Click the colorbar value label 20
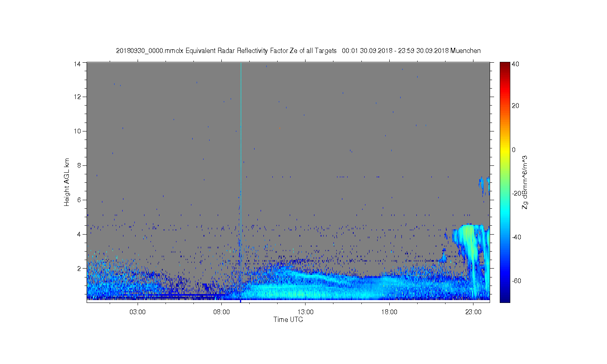The image size is (607, 364). pyautogui.click(x=516, y=106)
